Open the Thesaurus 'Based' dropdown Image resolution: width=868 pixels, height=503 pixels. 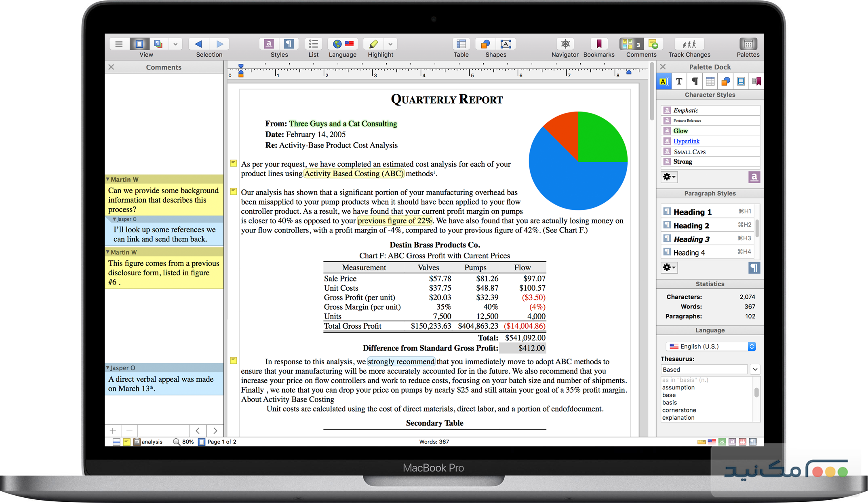755,369
